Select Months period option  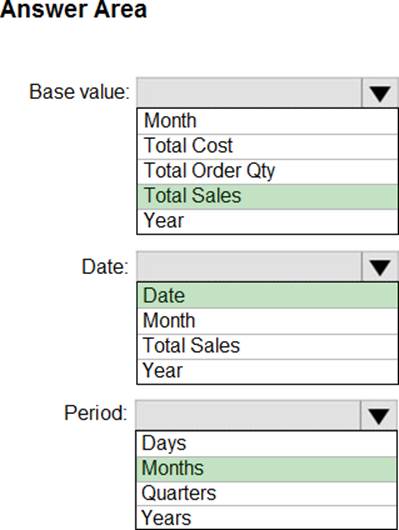pos(266,469)
